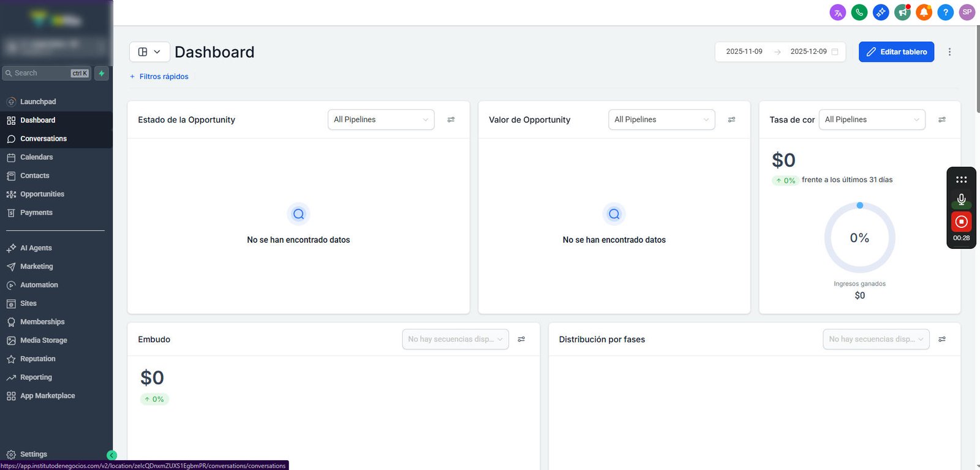
Task: Open settings for Valor de Opportunity widget
Action: (x=731, y=119)
